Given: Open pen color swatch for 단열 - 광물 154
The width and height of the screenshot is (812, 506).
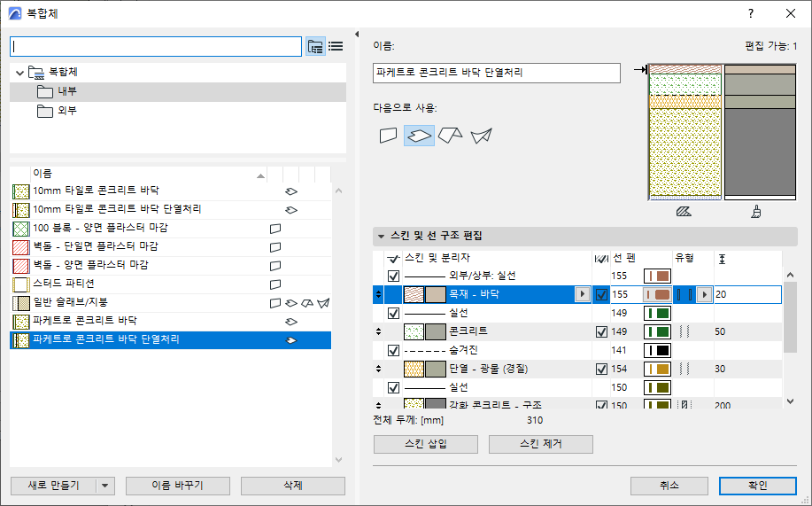Looking at the screenshot, I should 657,370.
